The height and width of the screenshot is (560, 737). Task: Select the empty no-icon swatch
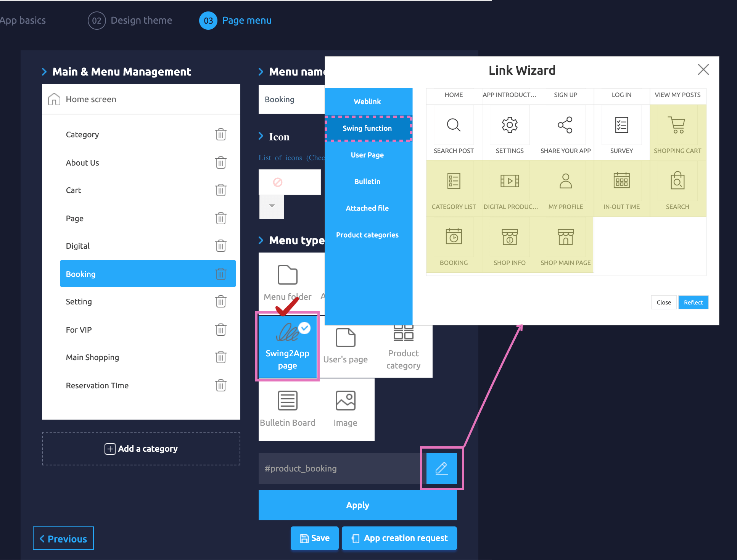pyautogui.click(x=278, y=182)
